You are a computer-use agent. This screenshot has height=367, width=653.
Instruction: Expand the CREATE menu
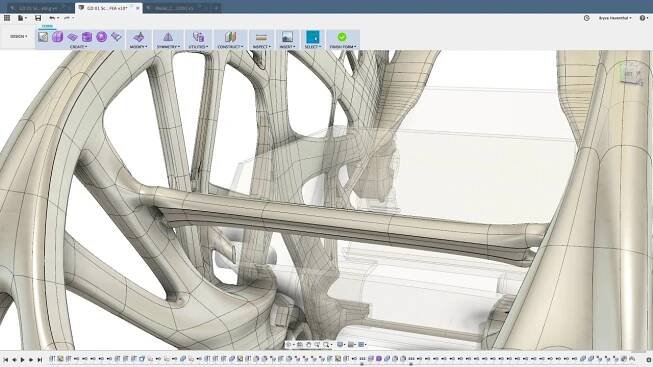tap(79, 47)
